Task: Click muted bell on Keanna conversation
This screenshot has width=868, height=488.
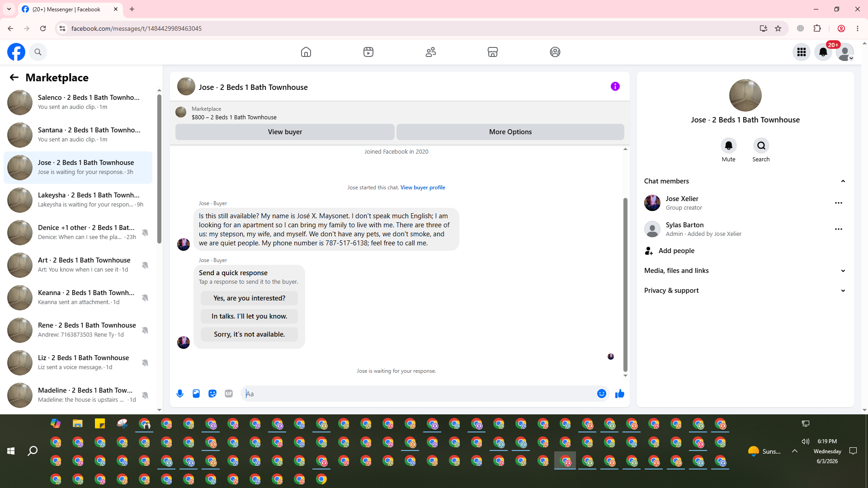Action: (x=145, y=298)
